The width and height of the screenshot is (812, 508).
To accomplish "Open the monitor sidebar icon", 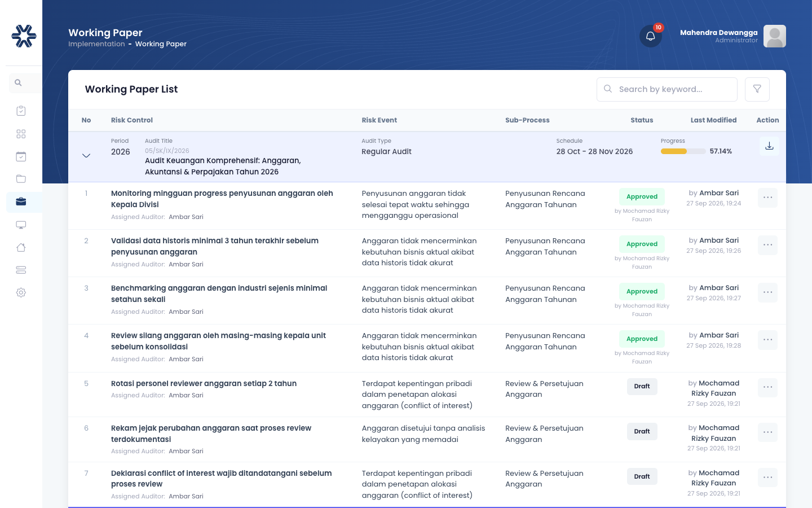I will pyautogui.click(x=21, y=225).
